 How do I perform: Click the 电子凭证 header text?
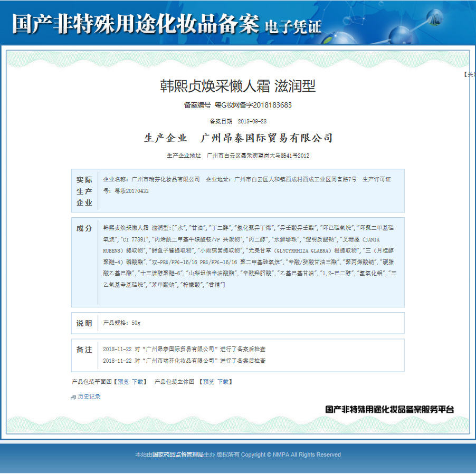pyautogui.click(x=293, y=27)
